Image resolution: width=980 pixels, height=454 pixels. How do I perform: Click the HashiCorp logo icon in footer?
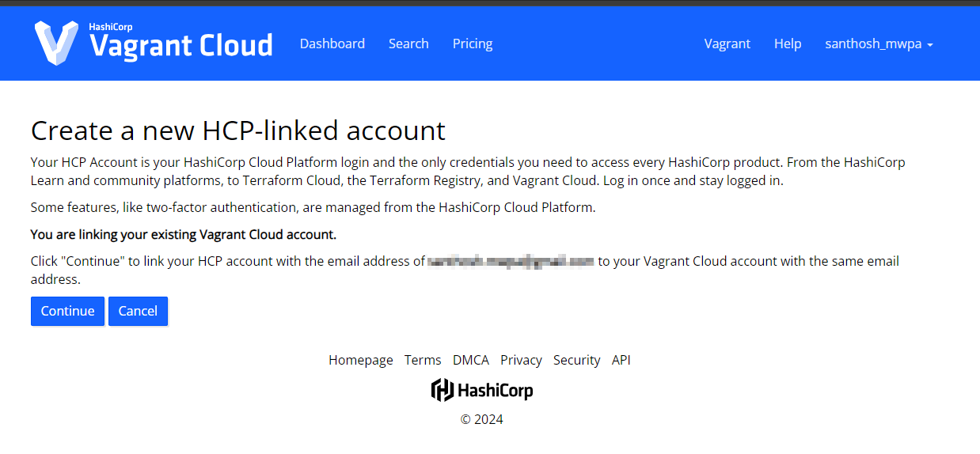coord(442,390)
